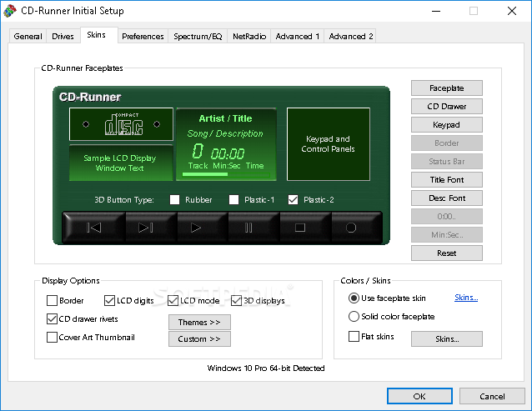Image resolution: width=532 pixels, height=411 pixels.
Task: Open the Desc Font settings
Action: 447,198
